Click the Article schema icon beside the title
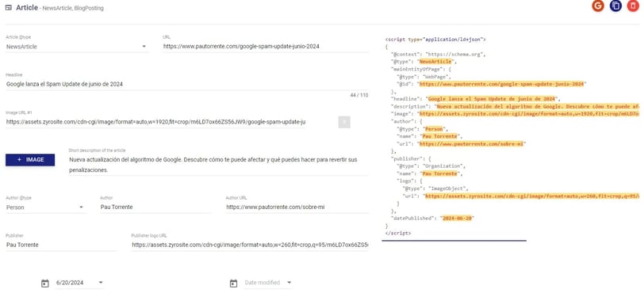Screen dimensions: 644x297 coord(9,8)
